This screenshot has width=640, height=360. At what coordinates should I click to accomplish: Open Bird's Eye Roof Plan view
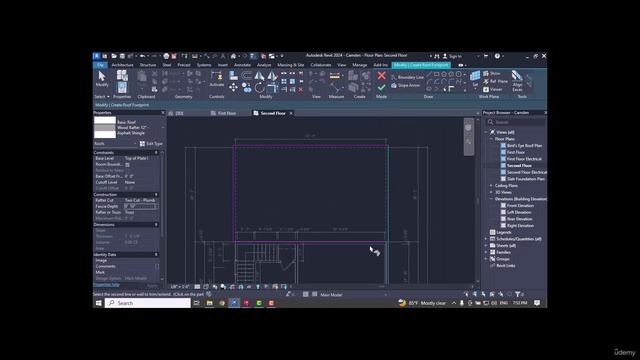524,145
